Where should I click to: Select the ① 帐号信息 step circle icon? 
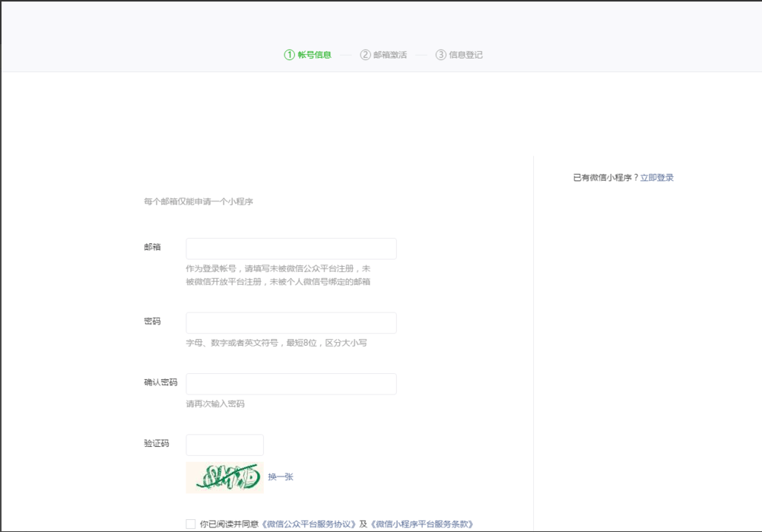click(x=288, y=54)
